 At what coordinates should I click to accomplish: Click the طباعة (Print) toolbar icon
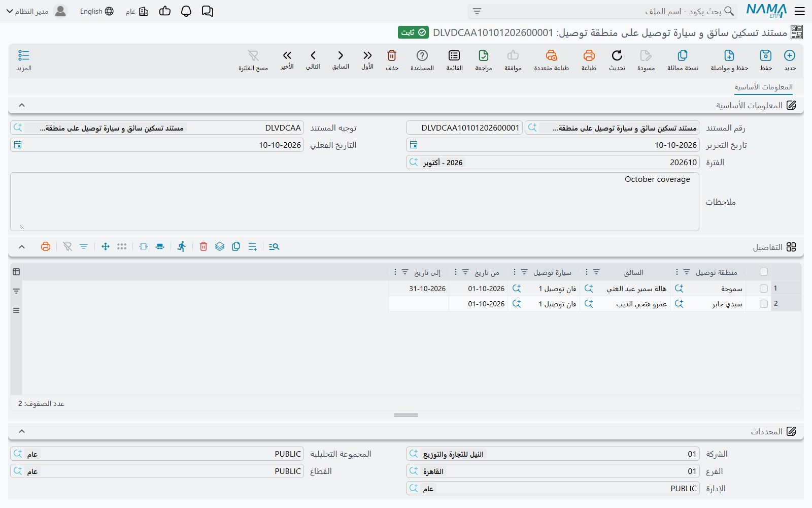(x=589, y=55)
